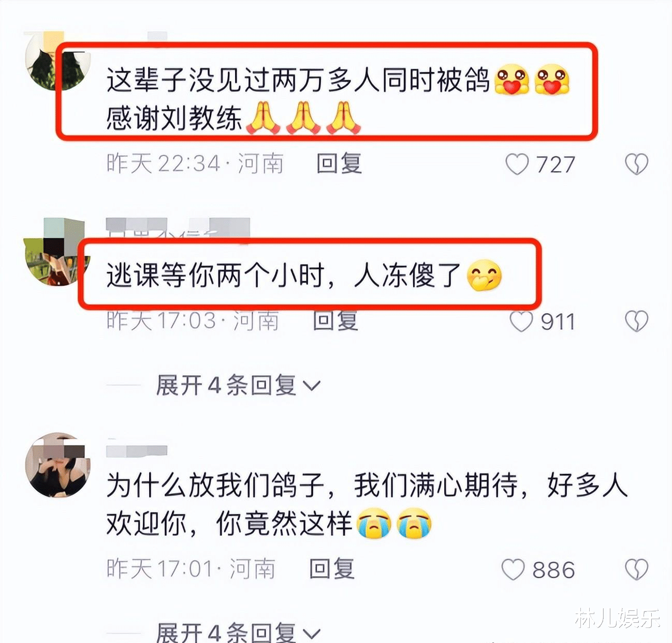Expand 4 replies under the 17:03 comment
Image resolution: width=672 pixels, height=643 pixels.
click(238, 386)
